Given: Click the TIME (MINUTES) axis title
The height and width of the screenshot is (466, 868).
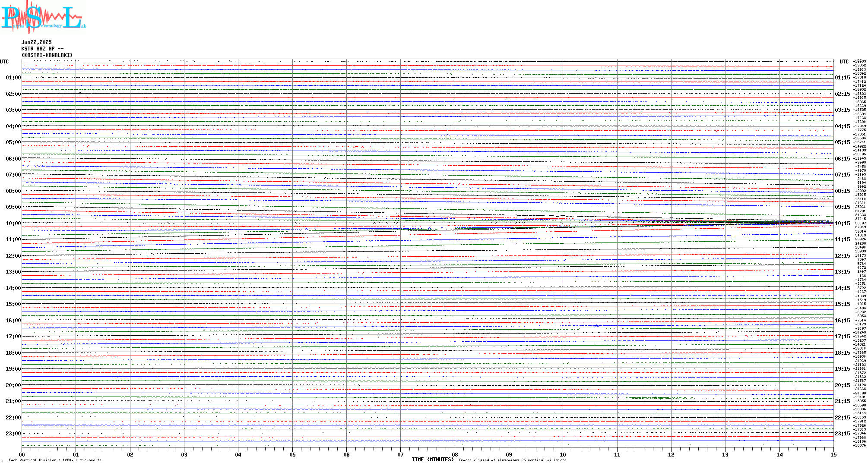Looking at the screenshot, I should [433, 460].
